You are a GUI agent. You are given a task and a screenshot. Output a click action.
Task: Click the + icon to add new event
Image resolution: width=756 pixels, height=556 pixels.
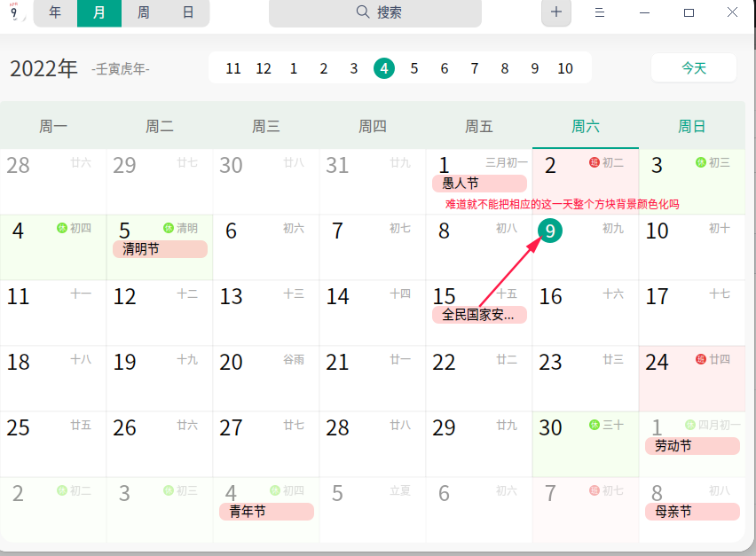point(556,13)
